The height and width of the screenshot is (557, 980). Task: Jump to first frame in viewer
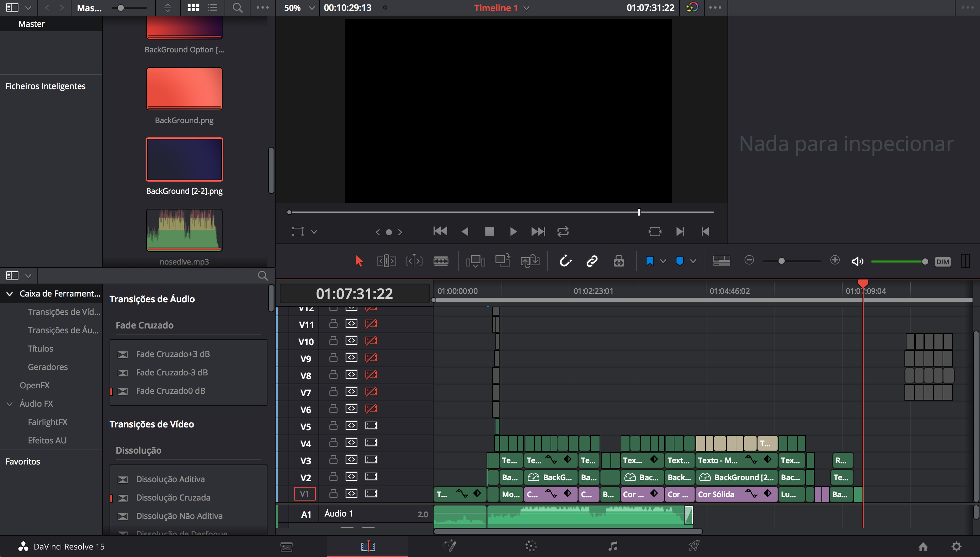tap(440, 231)
